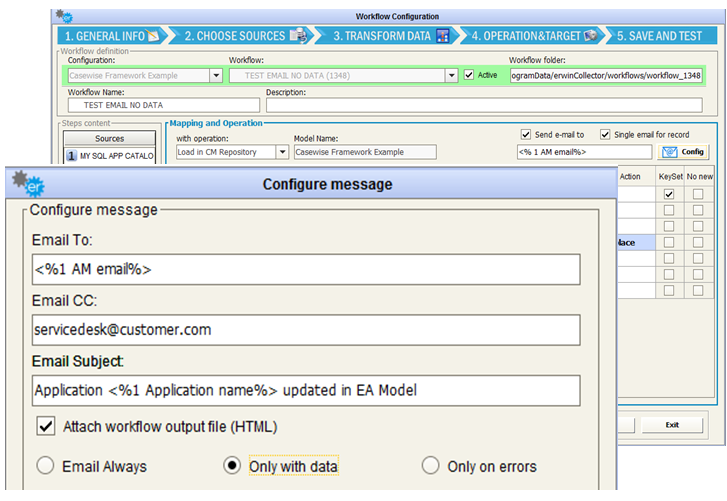727x501 pixels.
Task: Click the Email Subject field
Action: tap(306, 391)
